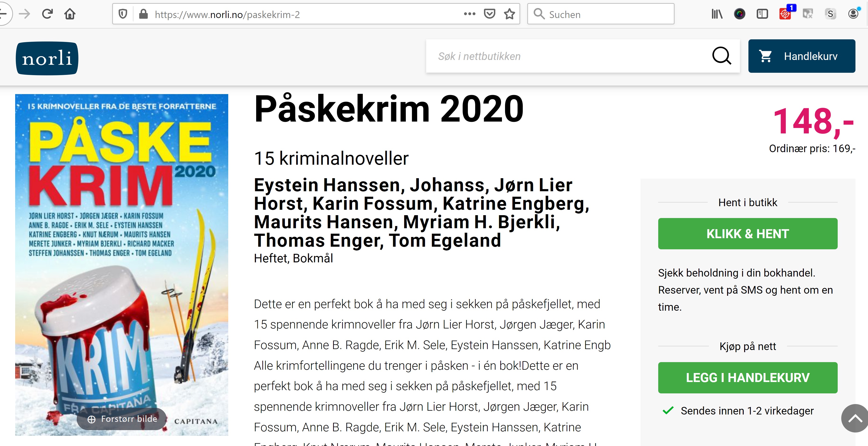Open page actions three-dots menu
Screen dimensions: 868x446
click(469, 14)
